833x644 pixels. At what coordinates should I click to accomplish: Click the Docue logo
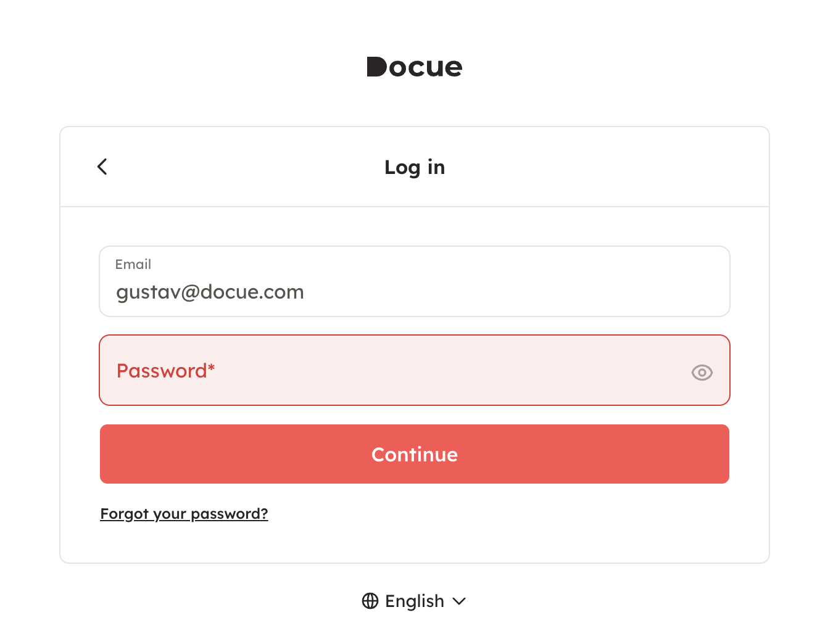(415, 67)
